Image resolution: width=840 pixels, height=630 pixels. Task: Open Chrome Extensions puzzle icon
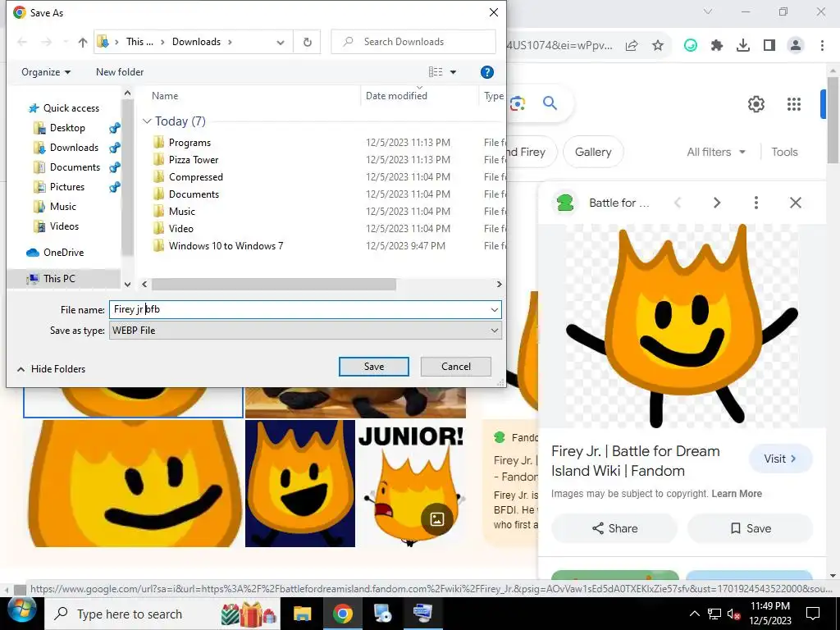click(x=717, y=46)
